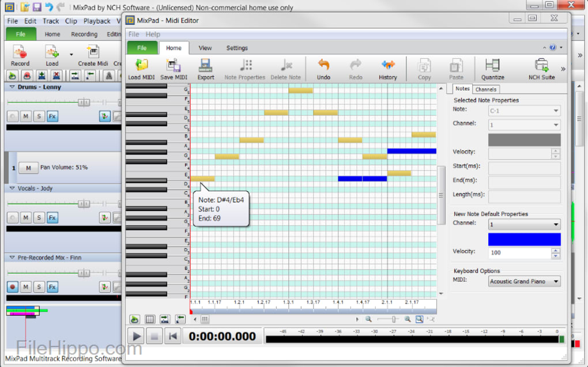This screenshot has width=588, height=367.
Task: Open the New Note Default Channel dropdown
Action: click(523, 224)
